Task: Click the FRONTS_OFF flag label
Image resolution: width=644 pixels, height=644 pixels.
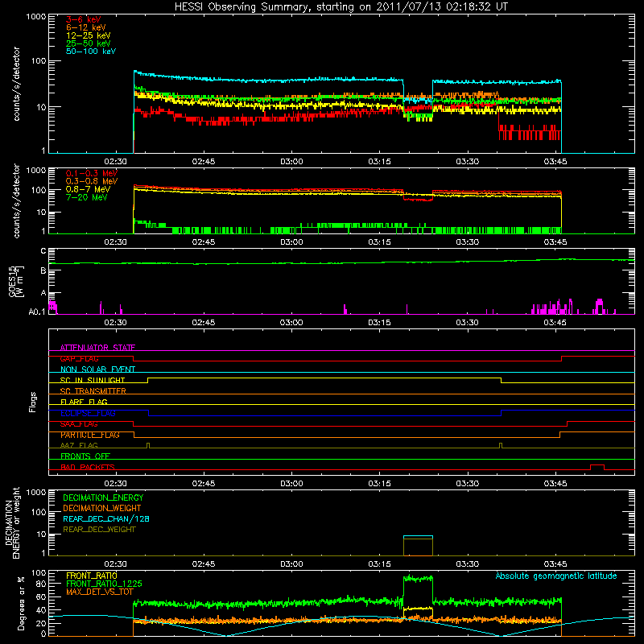Action: click(x=85, y=456)
